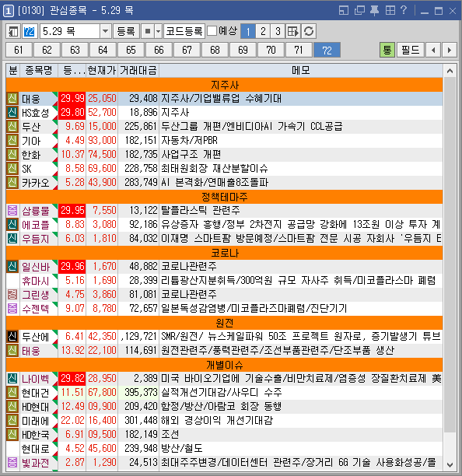Select the 나이벡 stock name

(x=36, y=379)
